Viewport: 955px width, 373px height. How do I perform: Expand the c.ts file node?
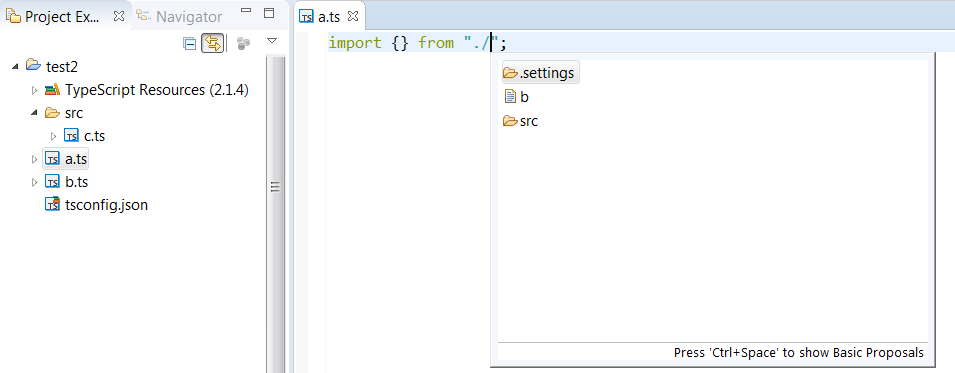point(54,137)
